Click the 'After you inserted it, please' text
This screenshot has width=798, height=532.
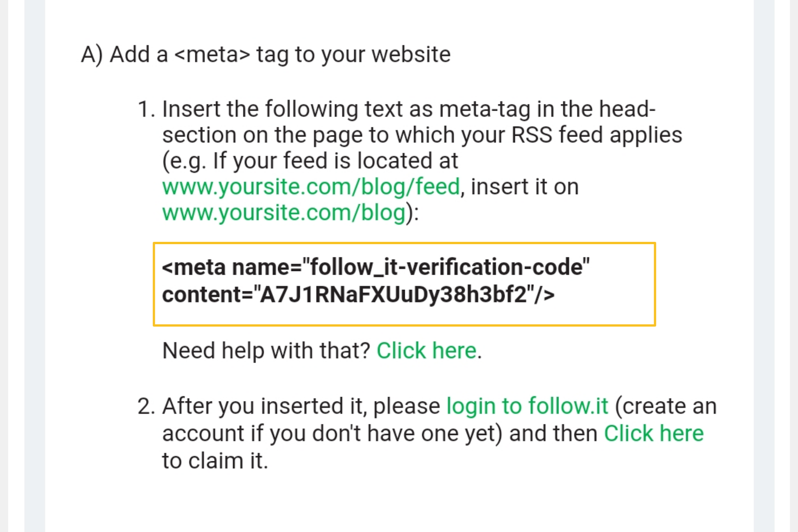(301, 406)
